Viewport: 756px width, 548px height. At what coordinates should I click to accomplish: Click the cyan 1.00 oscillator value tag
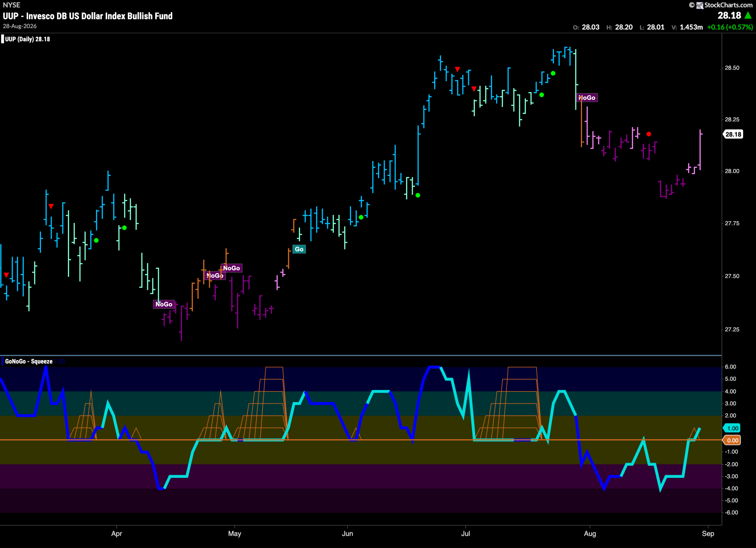click(732, 428)
